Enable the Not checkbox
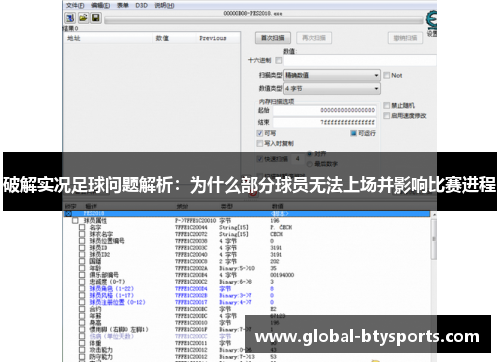Image resolution: width=500 pixels, height=362 pixels. (387, 75)
